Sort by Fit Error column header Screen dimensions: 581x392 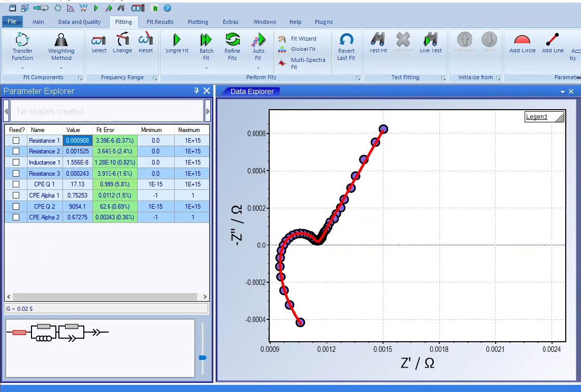click(x=115, y=130)
